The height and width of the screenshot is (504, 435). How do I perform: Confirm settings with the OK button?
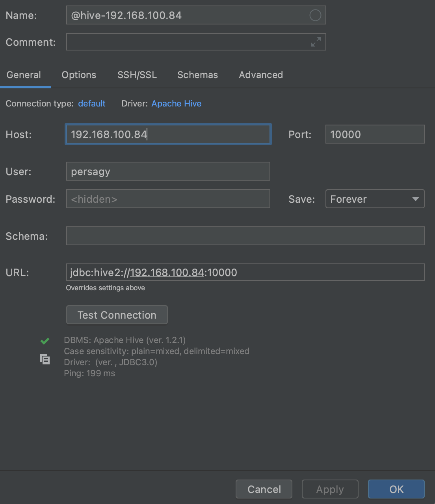coord(396,489)
